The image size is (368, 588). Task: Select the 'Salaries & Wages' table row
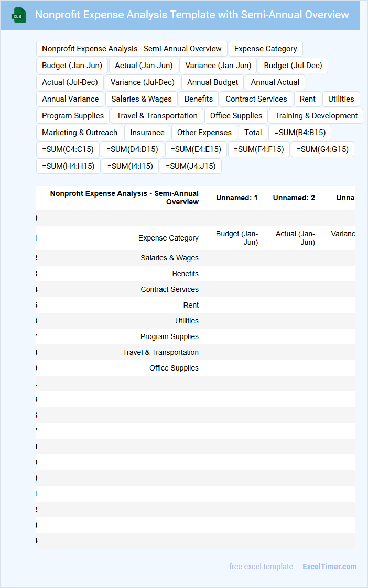pos(196,258)
